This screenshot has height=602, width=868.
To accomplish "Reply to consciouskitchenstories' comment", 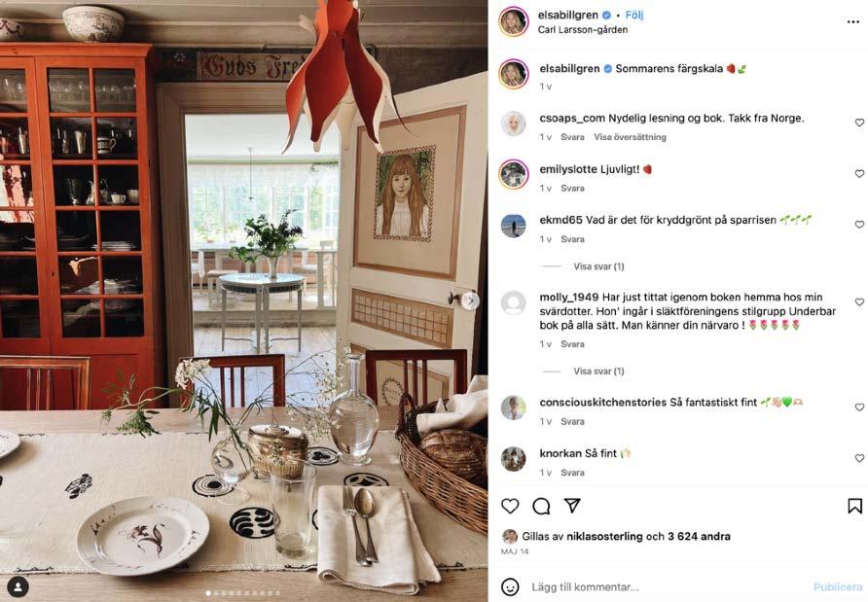I will tap(572, 421).
